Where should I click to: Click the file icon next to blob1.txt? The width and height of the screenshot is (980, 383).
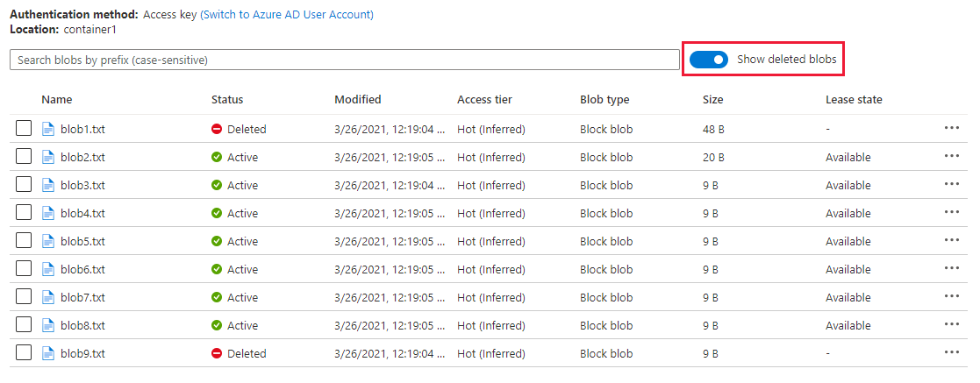point(48,129)
